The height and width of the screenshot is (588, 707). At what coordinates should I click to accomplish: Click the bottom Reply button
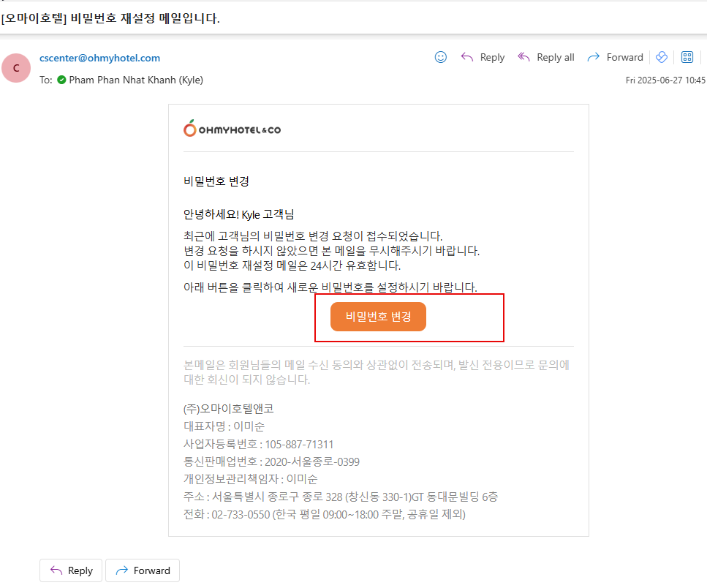[71, 570]
